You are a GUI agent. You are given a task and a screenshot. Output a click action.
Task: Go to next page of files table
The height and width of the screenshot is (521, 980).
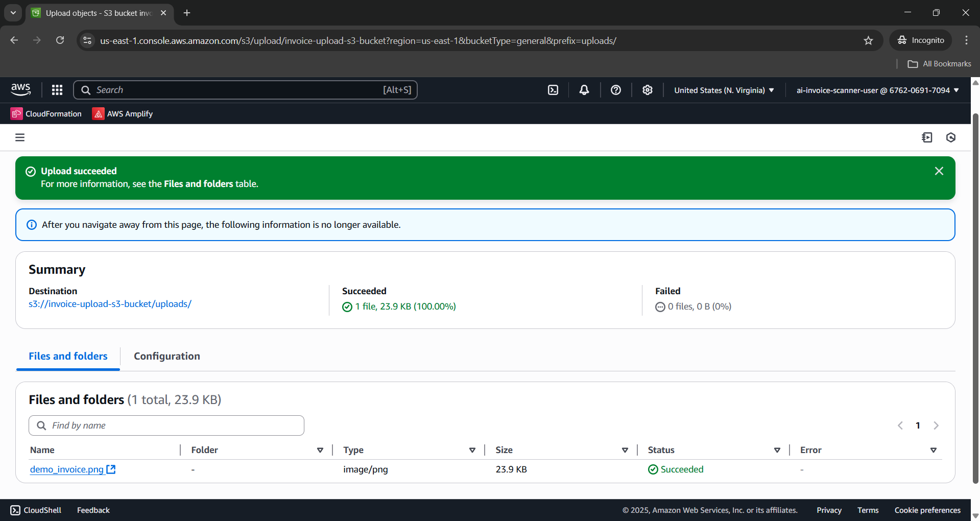point(936,425)
